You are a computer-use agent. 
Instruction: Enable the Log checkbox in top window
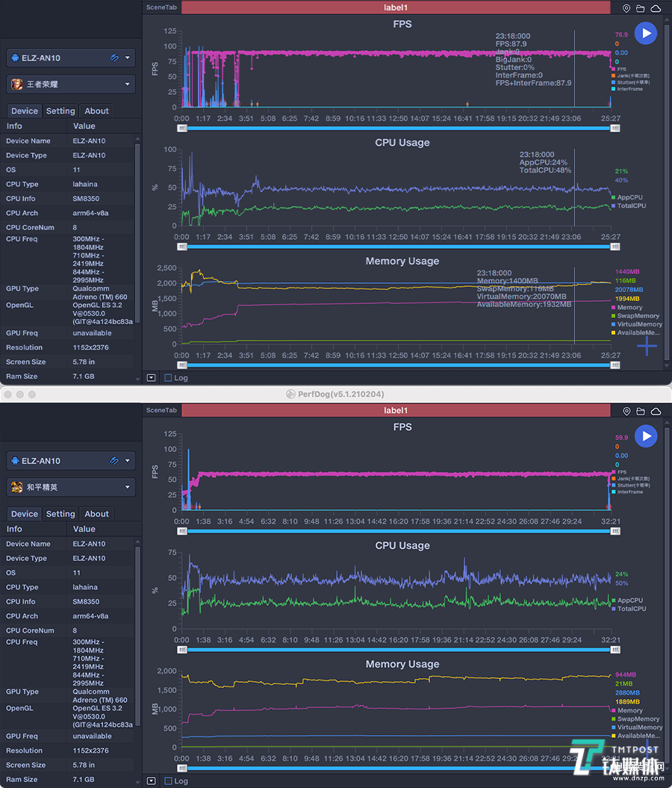[168, 378]
